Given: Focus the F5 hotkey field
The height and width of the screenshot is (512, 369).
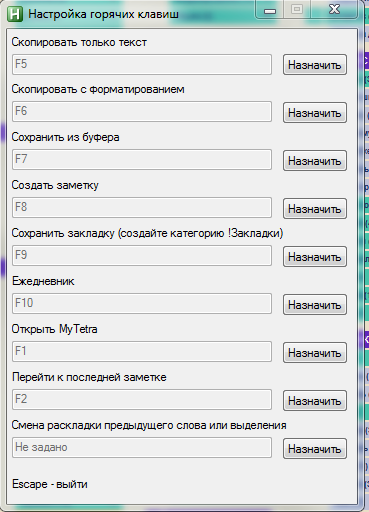Looking at the screenshot, I should [x=142, y=64].
